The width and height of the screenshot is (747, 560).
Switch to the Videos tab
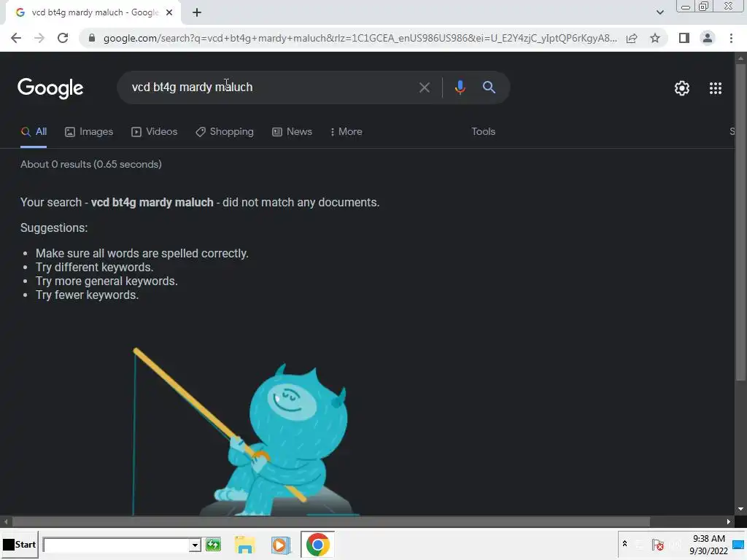pos(155,132)
